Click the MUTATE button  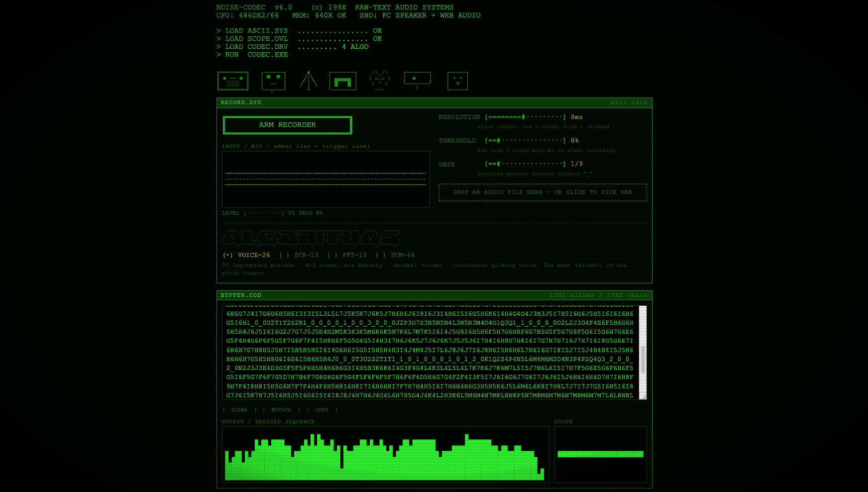pyautogui.click(x=282, y=410)
